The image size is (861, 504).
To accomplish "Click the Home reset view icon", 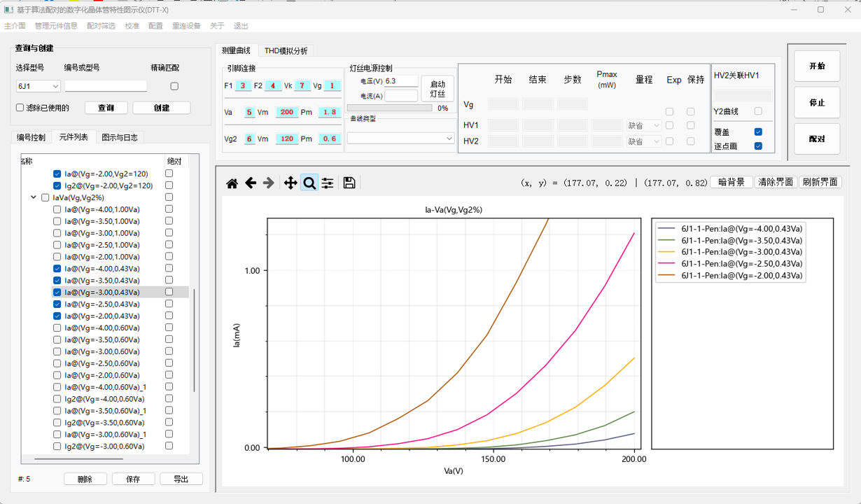I will pyautogui.click(x=232, y=183).
